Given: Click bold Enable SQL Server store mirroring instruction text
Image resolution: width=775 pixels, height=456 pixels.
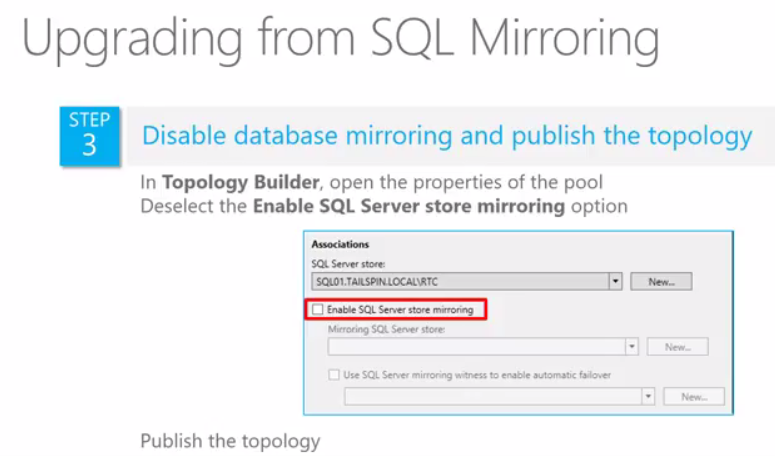Looking at the screenshot, I should (x=408, y=207).
